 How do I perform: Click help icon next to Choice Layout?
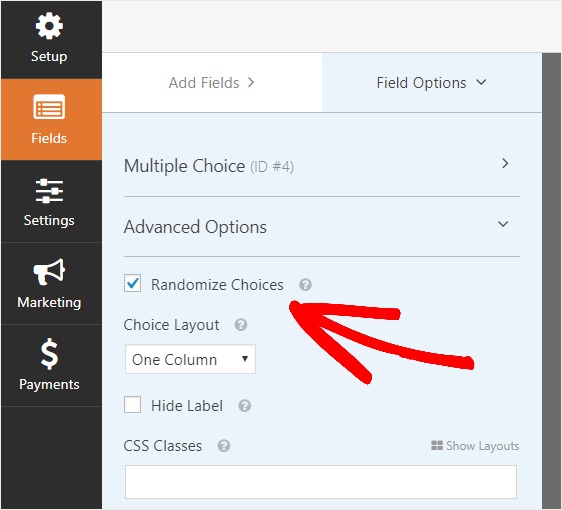click(x=241, y=325)
